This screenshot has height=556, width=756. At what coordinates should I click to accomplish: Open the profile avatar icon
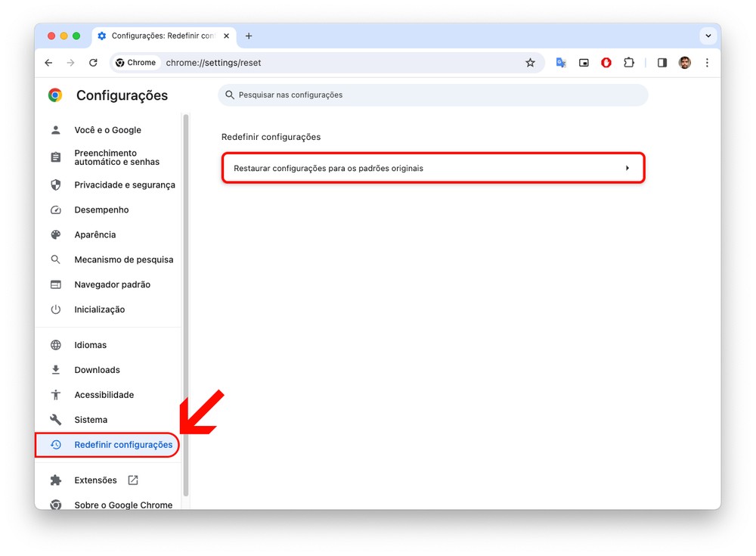click(x=684, y=63)
